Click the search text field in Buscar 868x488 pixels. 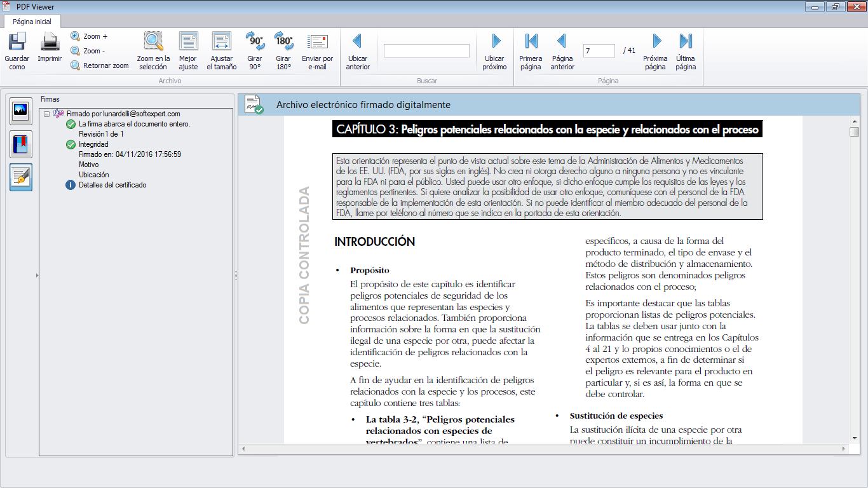click(x=426, y=51)
